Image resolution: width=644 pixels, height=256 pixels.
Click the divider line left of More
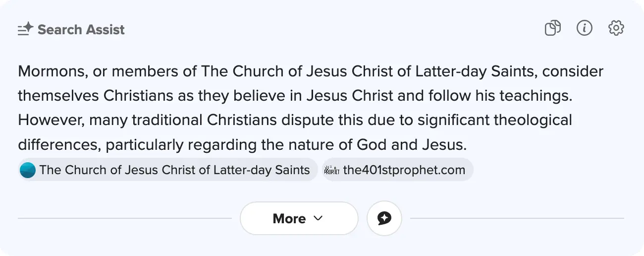point(124,218)
